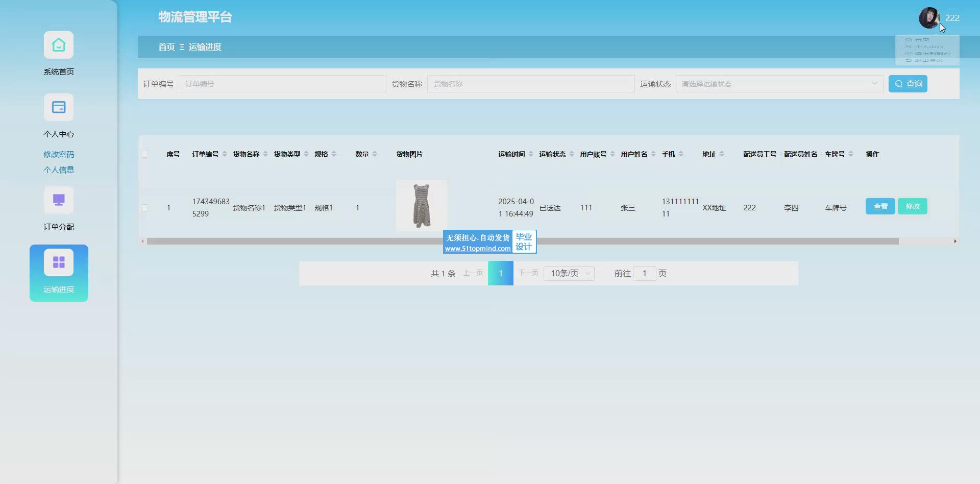
Task: Click 修改密码 in sidebar submenu
Action: [59, 154]
